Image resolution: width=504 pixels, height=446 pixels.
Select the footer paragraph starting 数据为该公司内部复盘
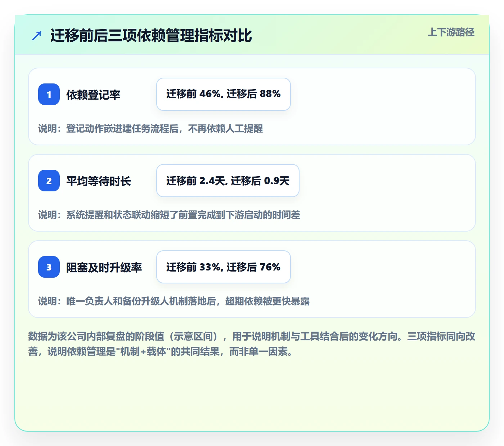click(x=252, y=344)
